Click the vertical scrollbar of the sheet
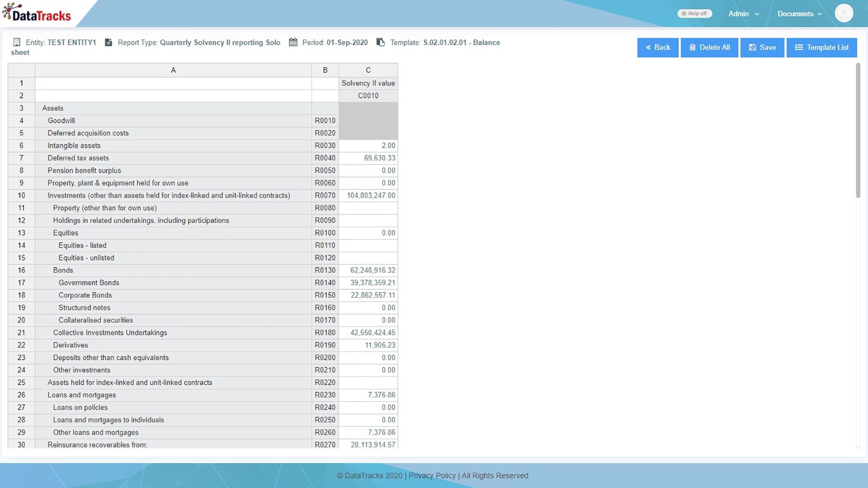 858,130
